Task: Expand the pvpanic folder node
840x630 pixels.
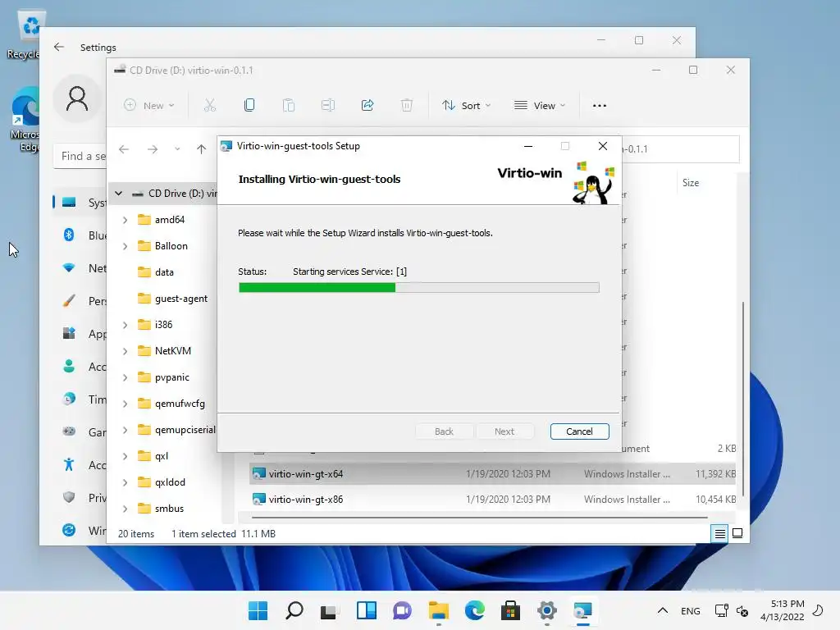Action: tap(125, 377)
